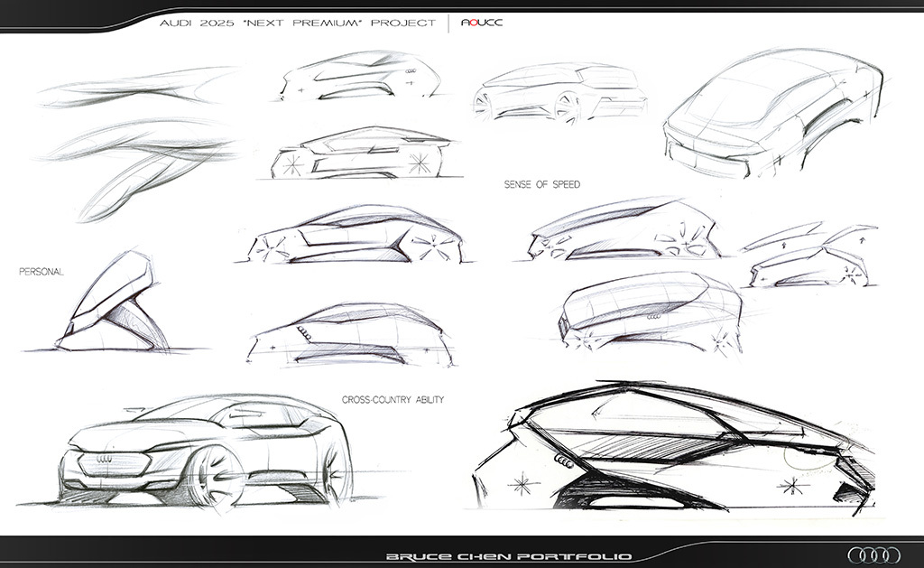Click the Audi badge on the rear SUV sketch
The width and height of the screenshot is (924, 568).
point(652,317)
